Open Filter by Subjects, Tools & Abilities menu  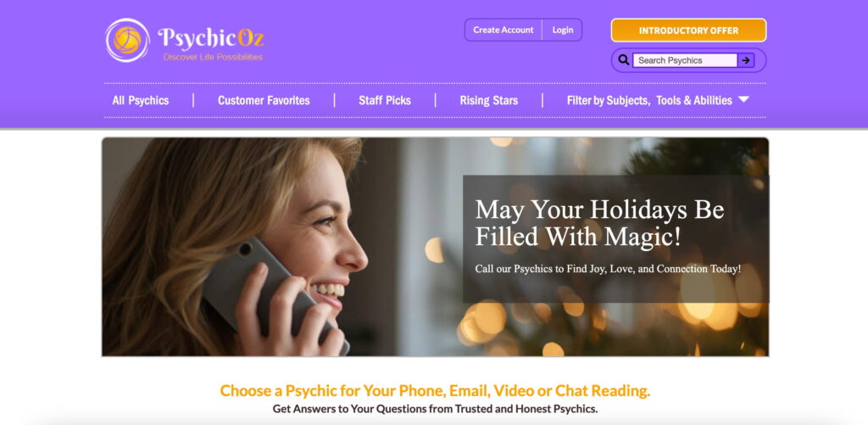658,100
